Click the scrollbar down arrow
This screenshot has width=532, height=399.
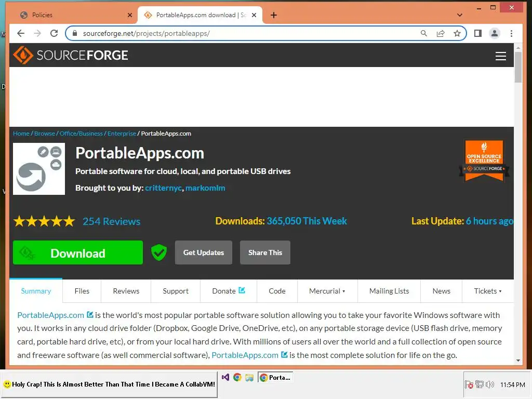[518, 361]
